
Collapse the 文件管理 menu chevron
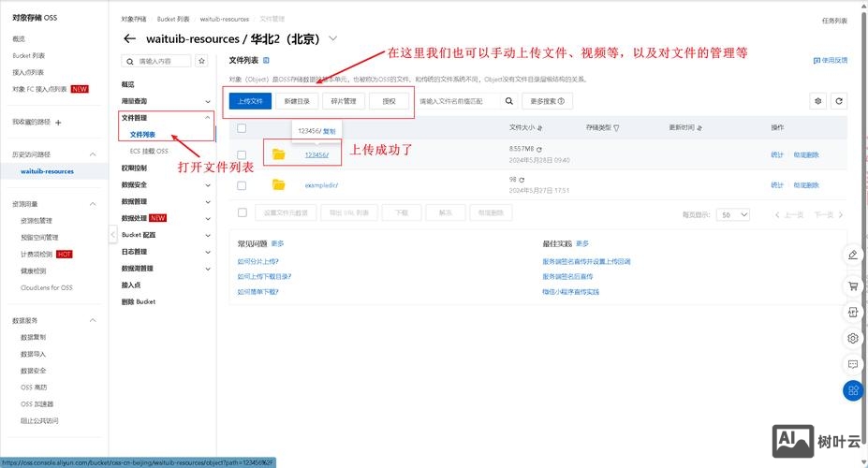click(208, 118)
